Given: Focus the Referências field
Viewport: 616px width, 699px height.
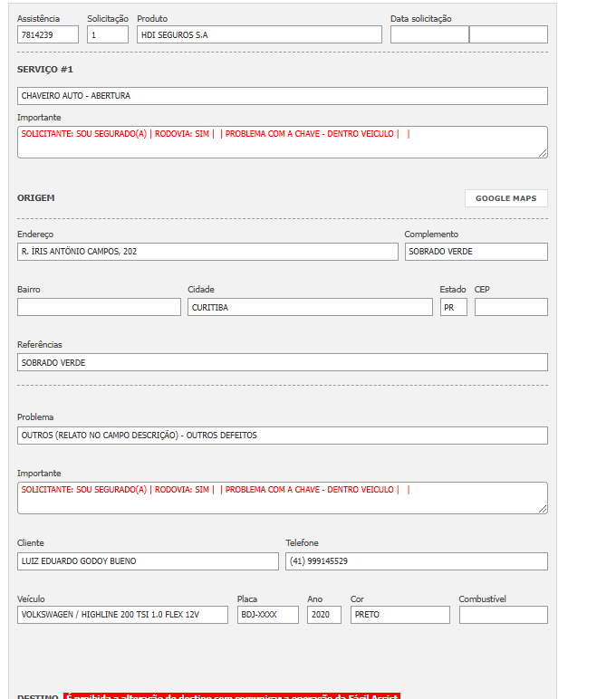Looking at the screenshot, I should (282, 362).
